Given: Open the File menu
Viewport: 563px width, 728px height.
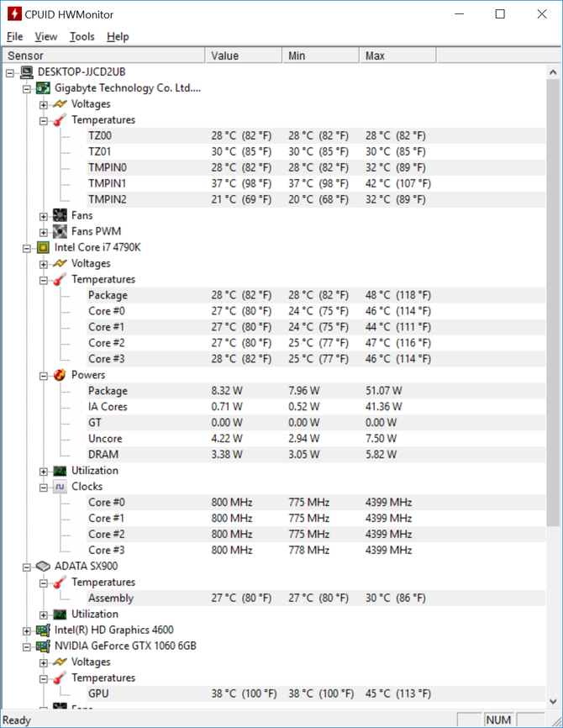Looking at the screenshot, I should (x=15, y=37).
